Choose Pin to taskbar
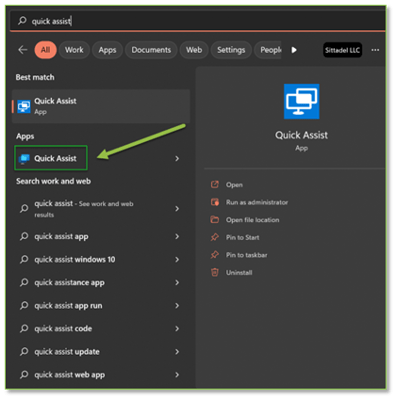 coord(247,255)
